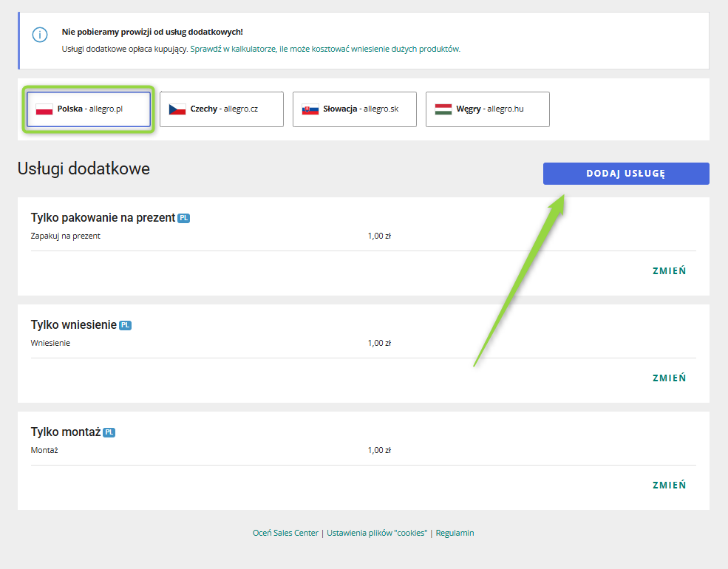Screen dimensions: 728x569
Task: Click ZMIEŃ for Tylko wniesienie service
Action: [669, 378]
